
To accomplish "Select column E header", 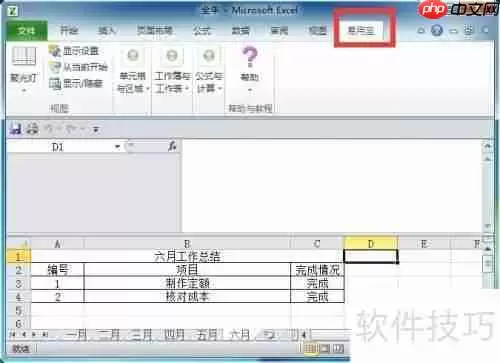I will click(424, 244).
